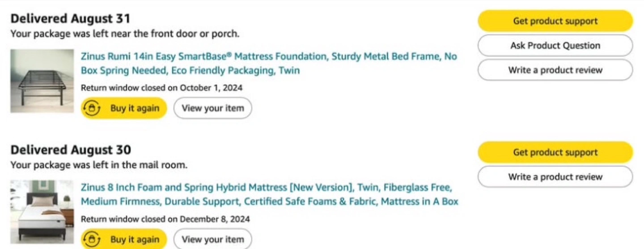The image size is (644, 249).
Task: Select the Delivered August 30 heading
Action: 71,150
